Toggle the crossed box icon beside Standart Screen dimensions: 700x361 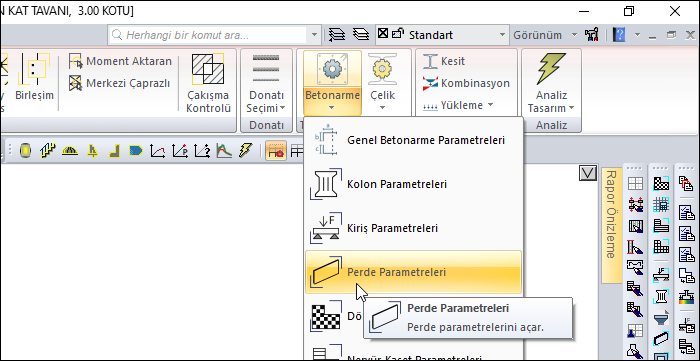(383, 33)
